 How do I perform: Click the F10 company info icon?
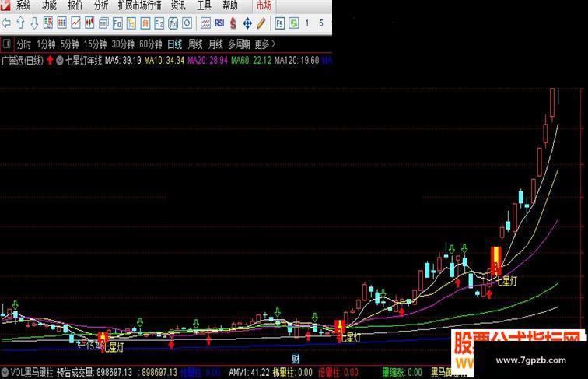click(117, 23)
